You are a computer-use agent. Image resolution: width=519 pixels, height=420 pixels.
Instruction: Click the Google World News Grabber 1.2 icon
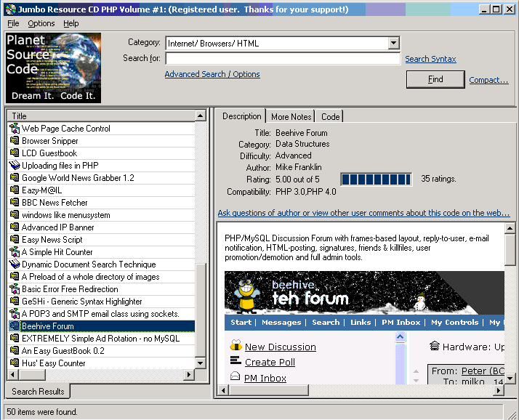[x=15, y=178]
